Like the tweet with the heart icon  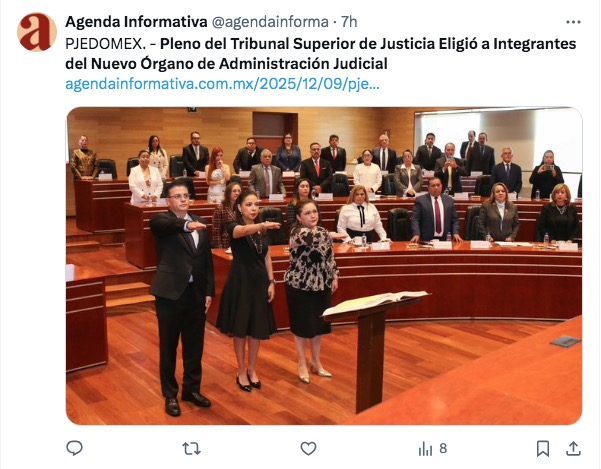point(308,448)
